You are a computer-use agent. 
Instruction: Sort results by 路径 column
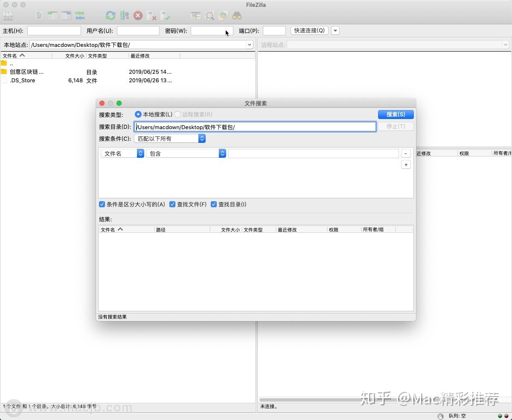point(182,229)
